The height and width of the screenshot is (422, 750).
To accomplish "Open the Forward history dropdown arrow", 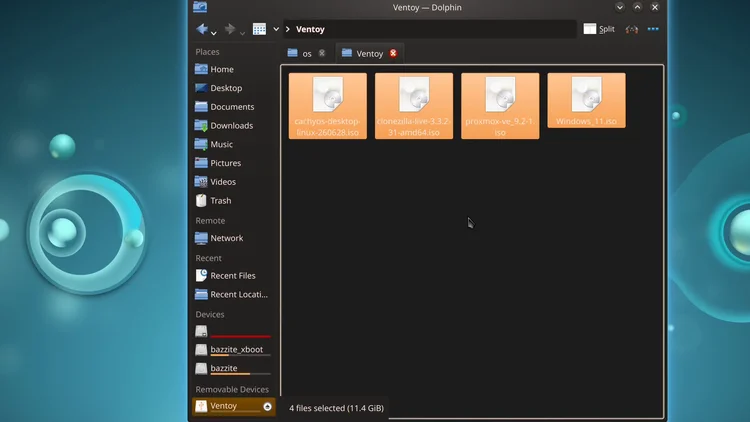I will tap(243, 33).
